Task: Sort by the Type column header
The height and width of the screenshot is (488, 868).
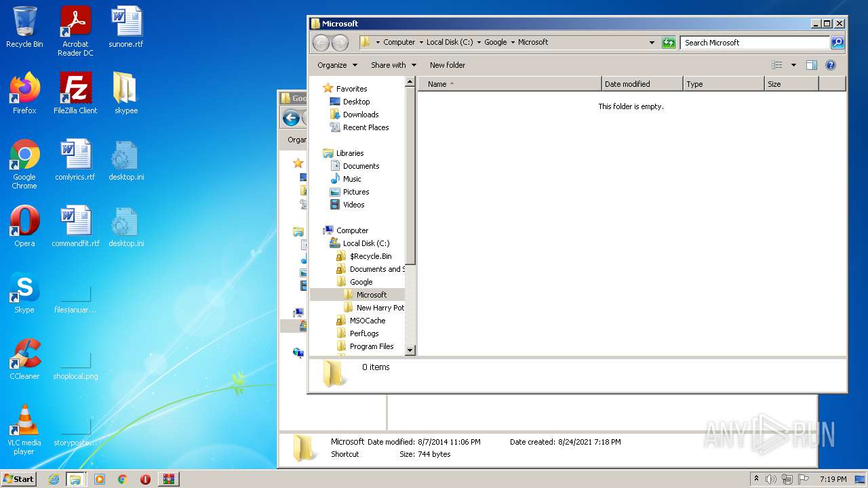Action: 724,84
